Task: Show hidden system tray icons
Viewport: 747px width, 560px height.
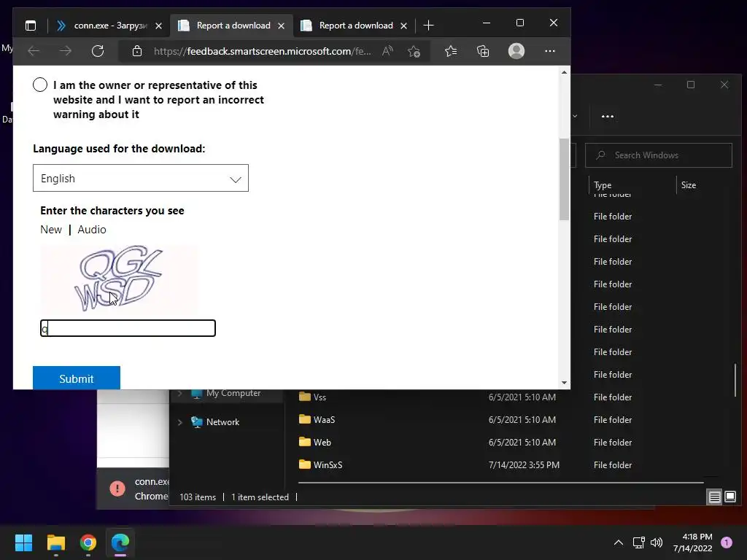Action: [619, 542]
